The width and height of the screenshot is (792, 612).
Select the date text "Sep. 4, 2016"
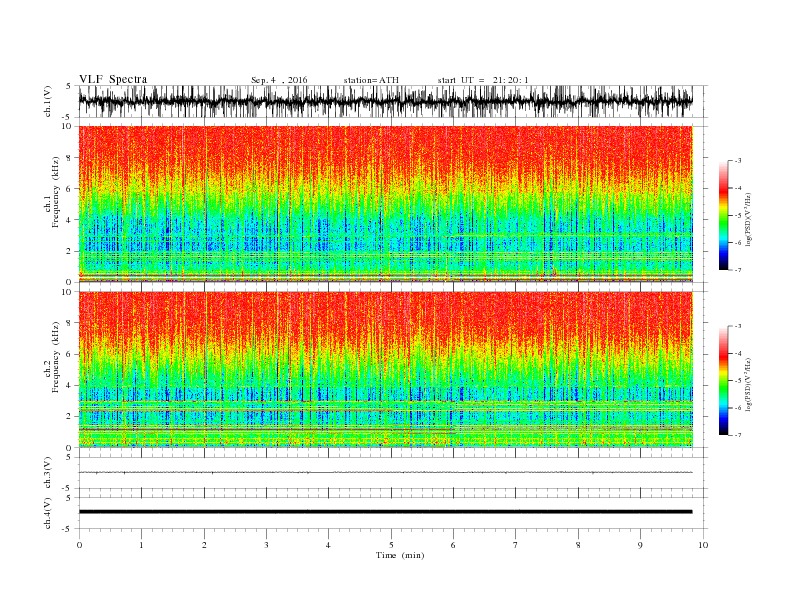click(x=279, y=80)
